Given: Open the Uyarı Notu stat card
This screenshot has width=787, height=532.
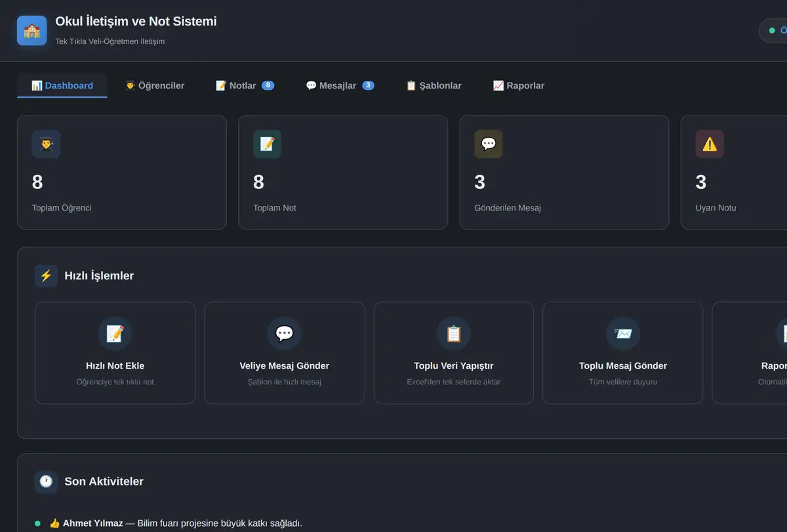Looking at the screenshot, I should [x=734, y=173].
